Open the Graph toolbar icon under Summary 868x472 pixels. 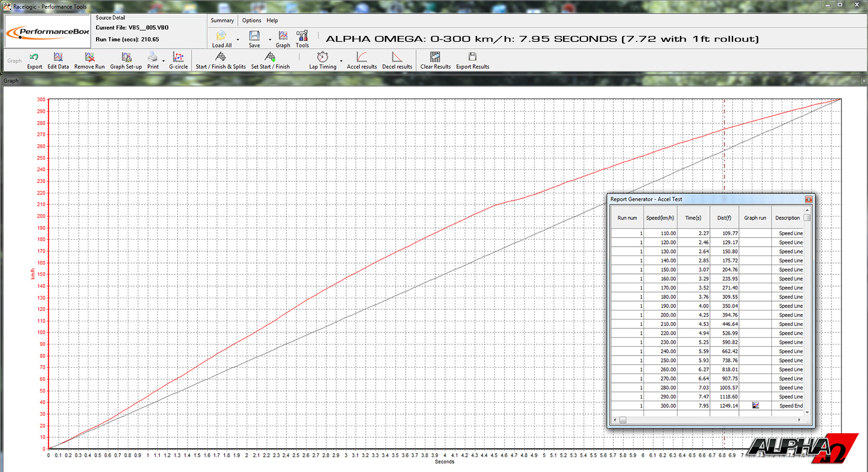283,36
